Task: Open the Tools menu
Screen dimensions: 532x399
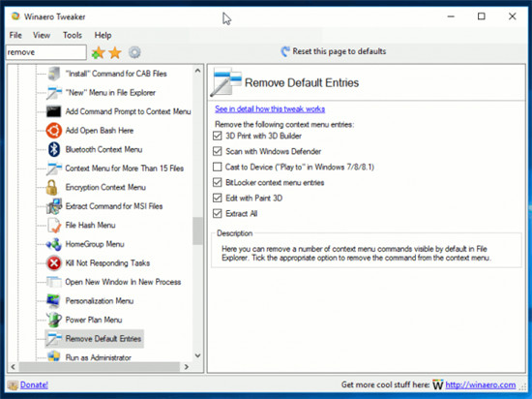Action: click(x=73, y=35)
